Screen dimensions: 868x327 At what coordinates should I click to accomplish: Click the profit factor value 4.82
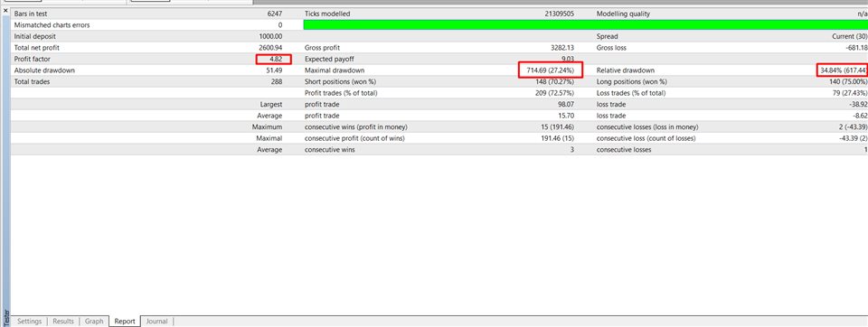tap(276, 60)
